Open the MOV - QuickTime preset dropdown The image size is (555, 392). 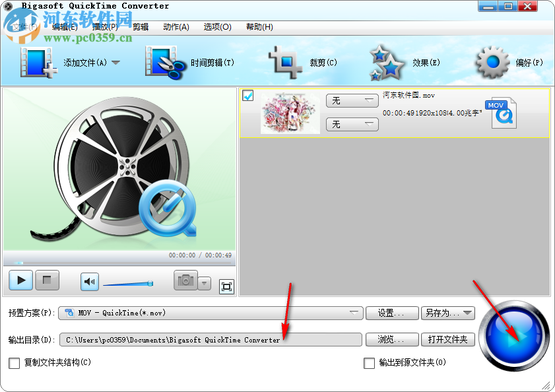353,313
